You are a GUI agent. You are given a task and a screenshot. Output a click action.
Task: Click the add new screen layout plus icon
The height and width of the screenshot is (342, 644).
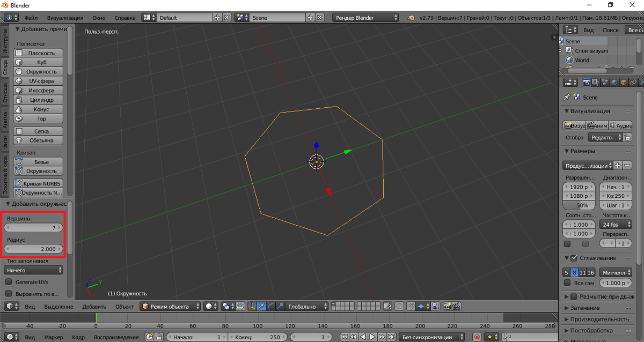pos(217,18)
